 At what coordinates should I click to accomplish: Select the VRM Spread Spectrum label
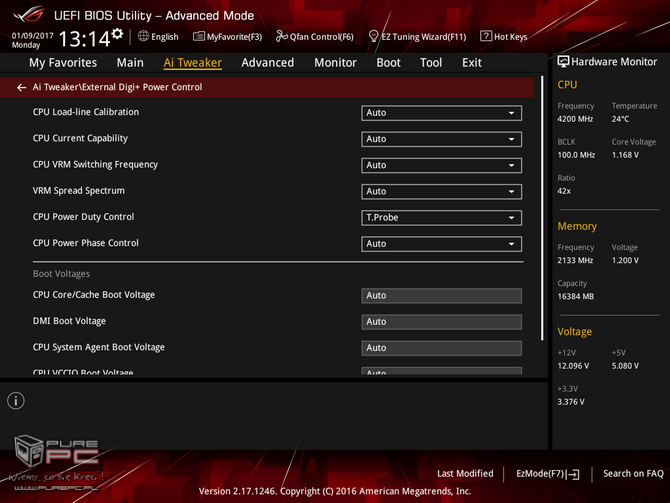click(79, 191)
